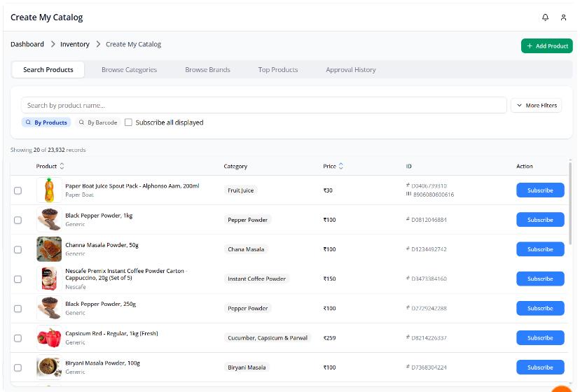Click the Paper Boat juice product image
580x392 pixels.
[48, 190]
